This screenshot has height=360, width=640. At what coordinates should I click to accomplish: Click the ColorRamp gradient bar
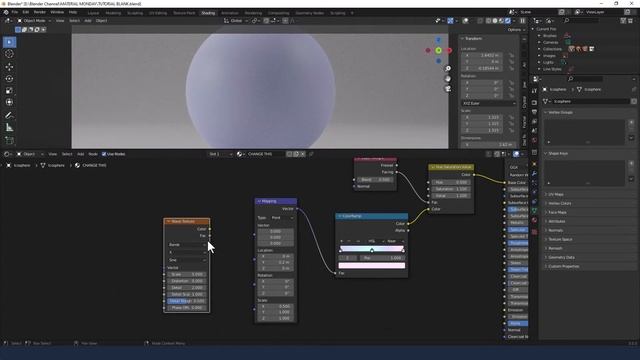[372, 248]
